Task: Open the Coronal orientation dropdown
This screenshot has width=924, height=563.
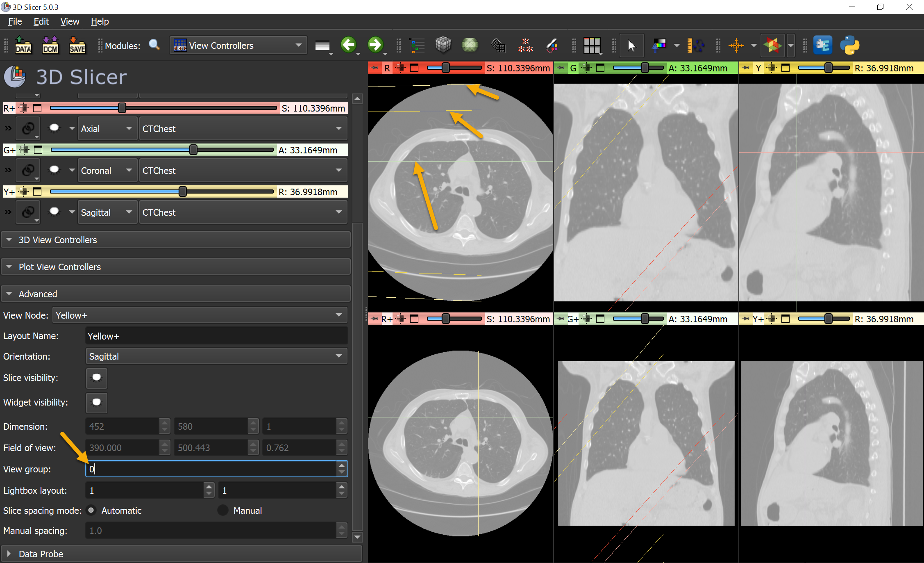Action: 107,171
